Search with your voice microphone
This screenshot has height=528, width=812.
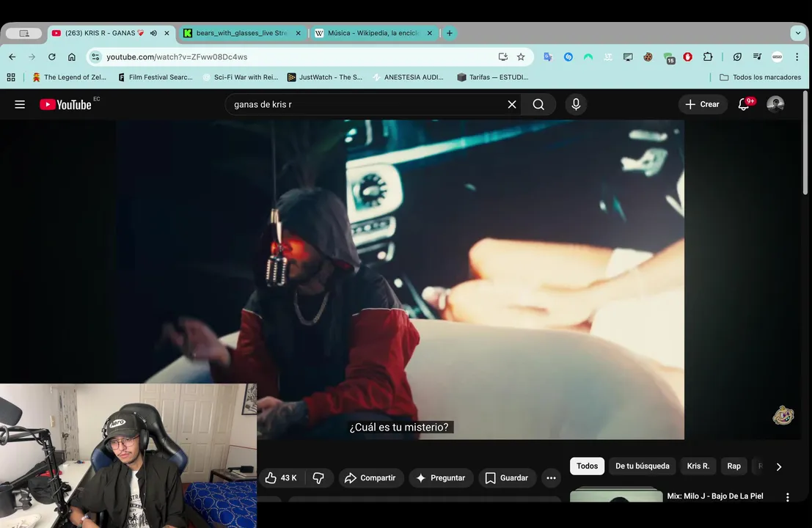click(x=576, y=105)
